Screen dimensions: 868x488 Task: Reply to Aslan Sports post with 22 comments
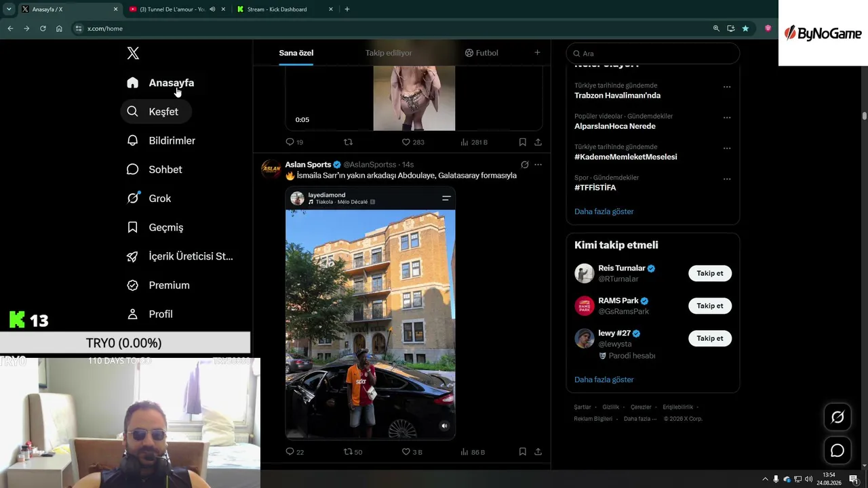click(294, 452)
